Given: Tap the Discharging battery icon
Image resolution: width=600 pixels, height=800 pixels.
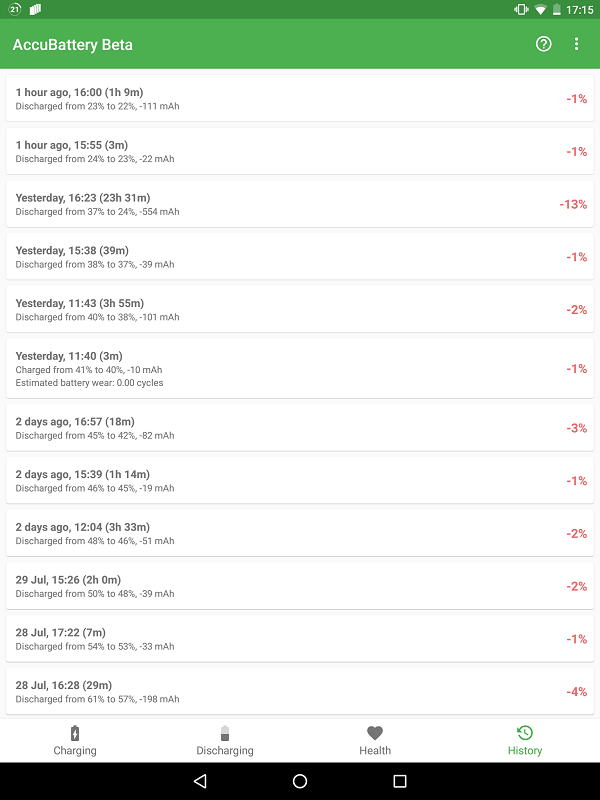Looking at the screenshot, I should pyautogui.click(x=225, y=733).
